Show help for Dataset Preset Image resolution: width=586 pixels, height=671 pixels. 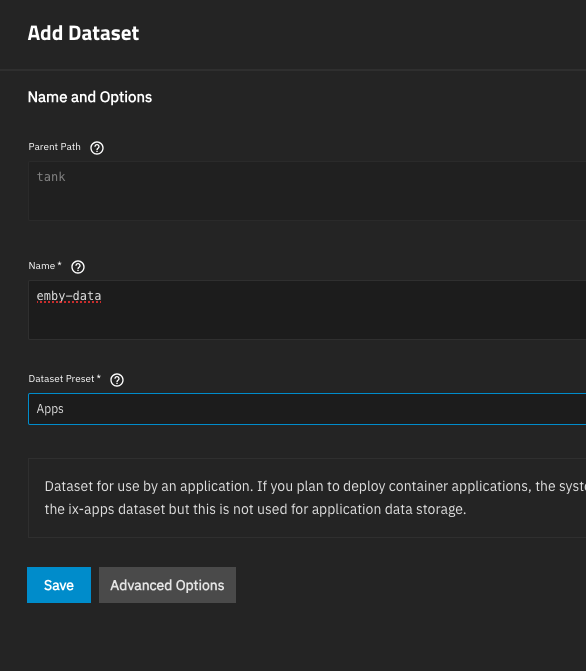[x=117, y=380]
